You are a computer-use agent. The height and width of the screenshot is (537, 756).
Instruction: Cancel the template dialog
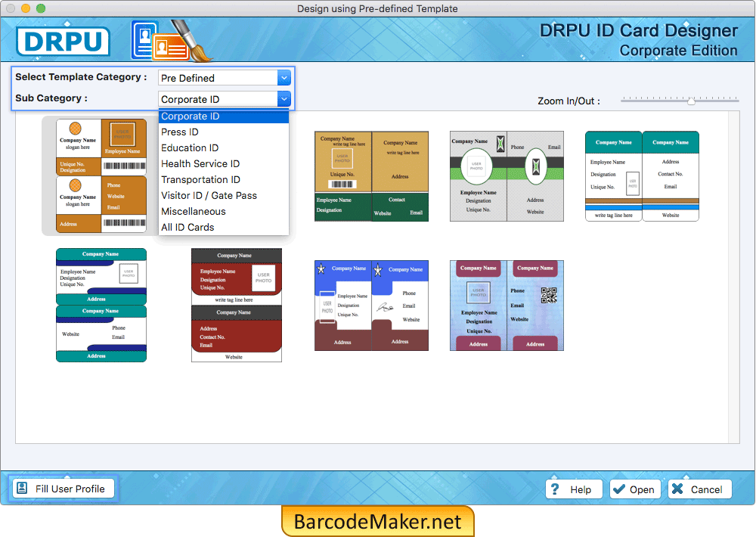(x=699, y=489)
